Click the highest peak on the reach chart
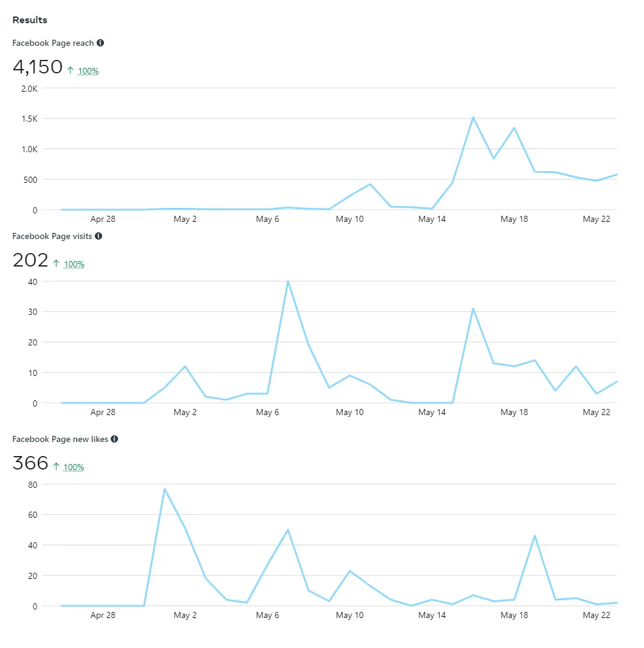 pos(473,117)
